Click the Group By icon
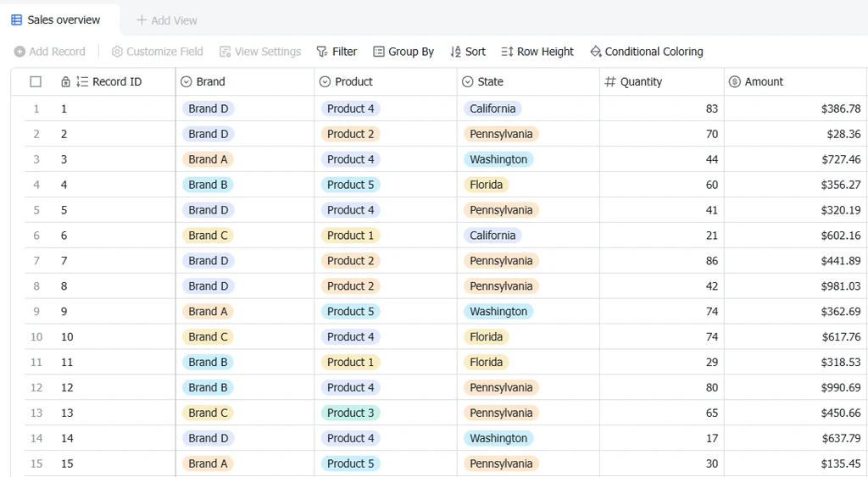The height and width of the screenshot is (477, 868). point(379,52)
